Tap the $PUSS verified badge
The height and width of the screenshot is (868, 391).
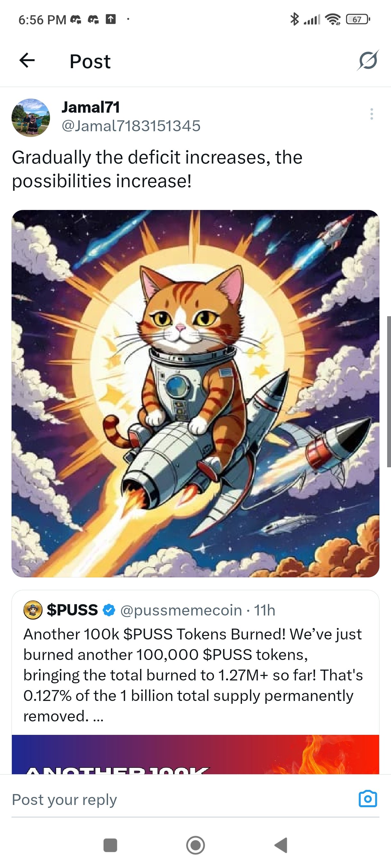pyautogui.click(x=109, y=610)
